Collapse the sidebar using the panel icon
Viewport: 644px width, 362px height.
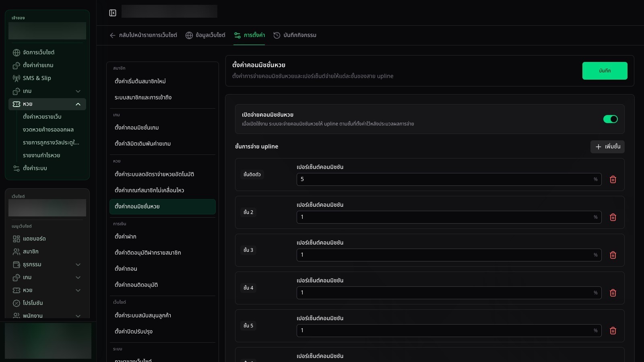[x=113, y=13]
